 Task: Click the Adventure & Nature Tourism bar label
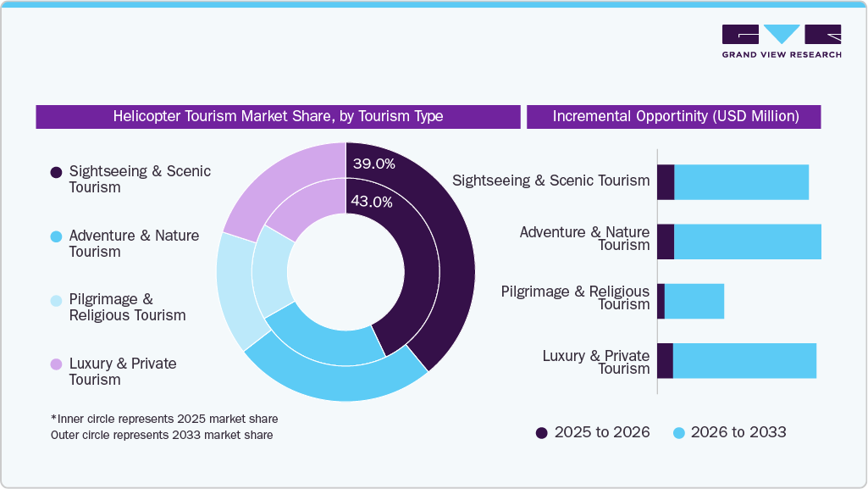pyautogui.click(x=584, y=238)
